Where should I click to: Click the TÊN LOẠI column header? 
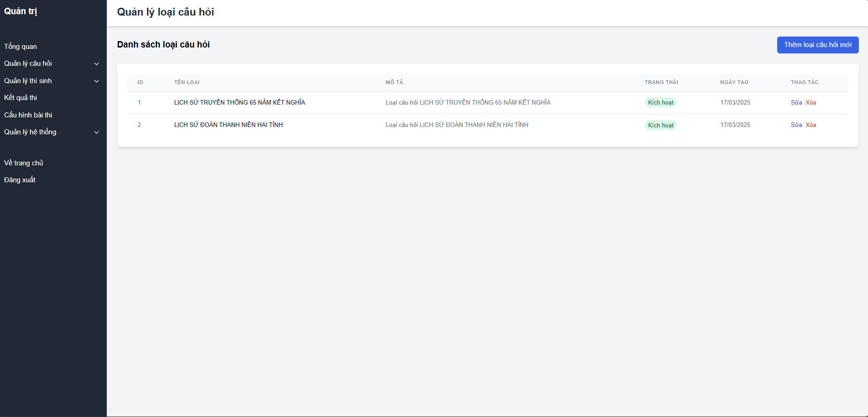(x=187, y=83)
